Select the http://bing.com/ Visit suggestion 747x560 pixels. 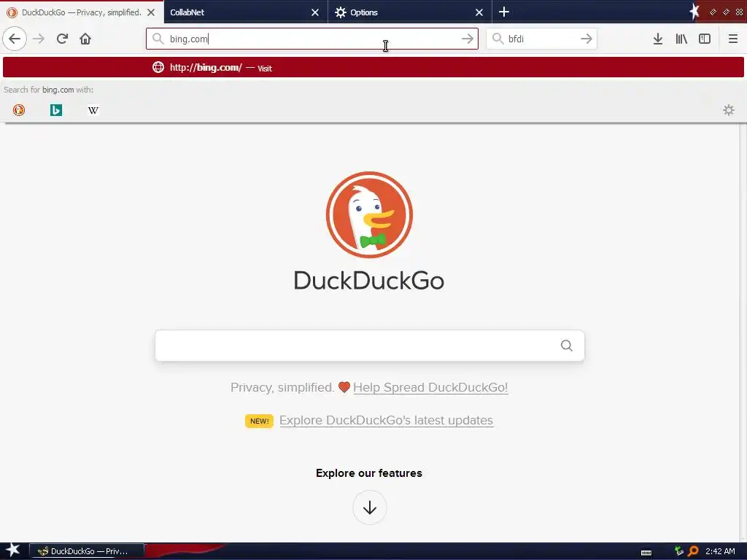373,67
